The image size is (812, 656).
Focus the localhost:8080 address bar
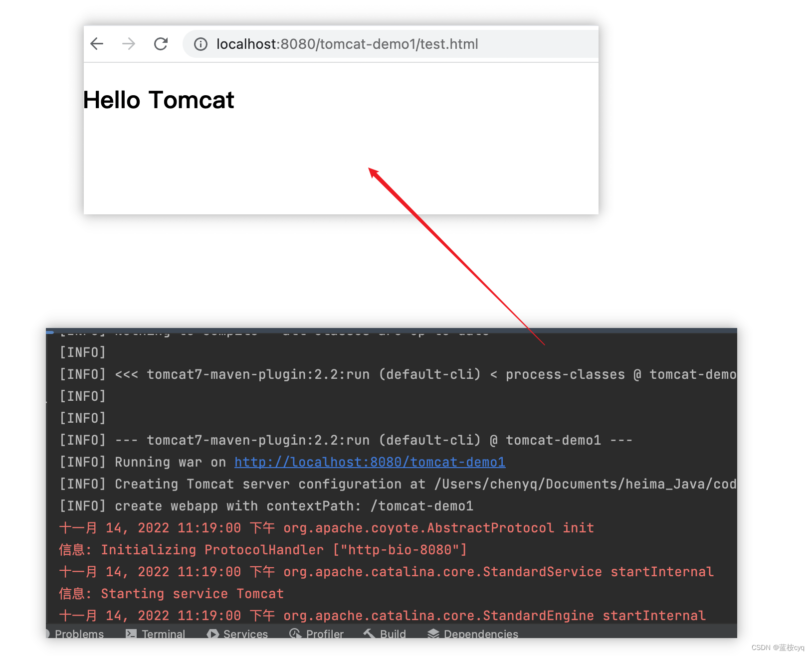[391, 44]
